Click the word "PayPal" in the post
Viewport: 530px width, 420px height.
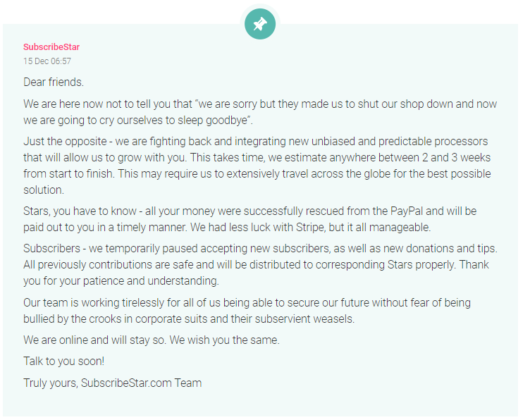(407, 211)
